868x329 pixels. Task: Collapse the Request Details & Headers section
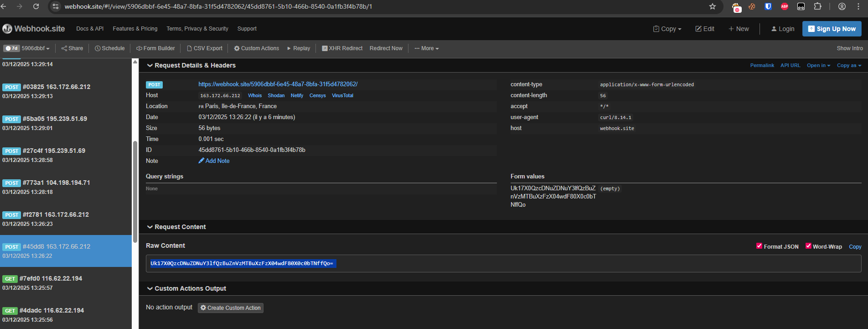click(150, 66)
